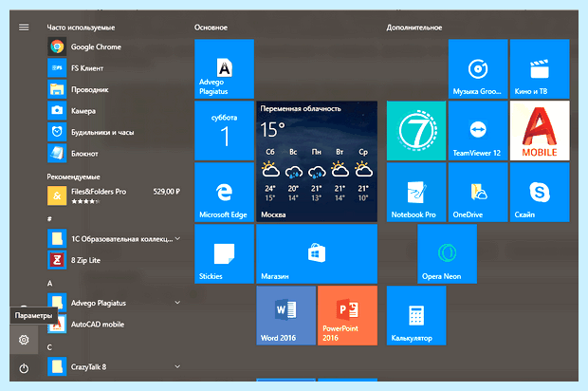Click the letter C index header
The image size is (588, 391).
coord(49,347)
